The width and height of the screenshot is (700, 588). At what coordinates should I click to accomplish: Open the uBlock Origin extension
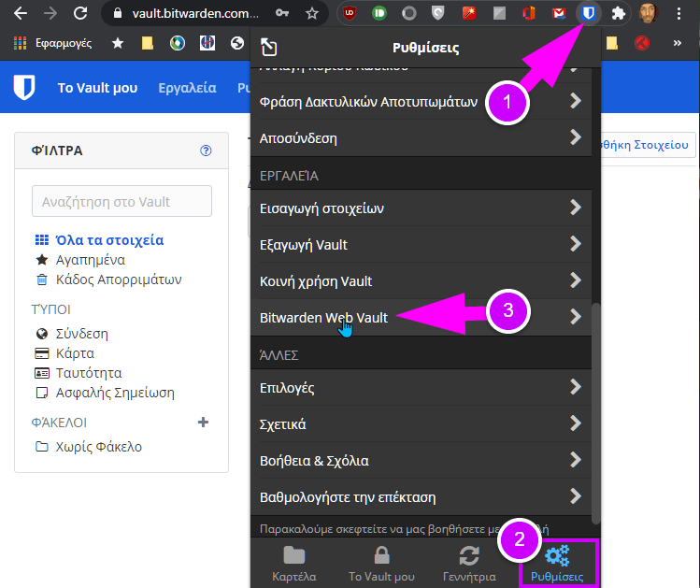pyautogui.click(x=350, y=13)
